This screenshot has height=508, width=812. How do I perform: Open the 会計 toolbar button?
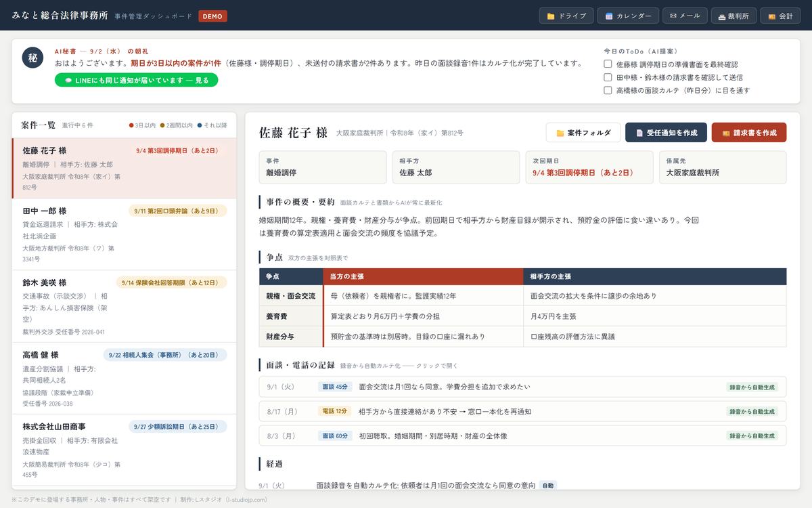[x=780, y=16]
